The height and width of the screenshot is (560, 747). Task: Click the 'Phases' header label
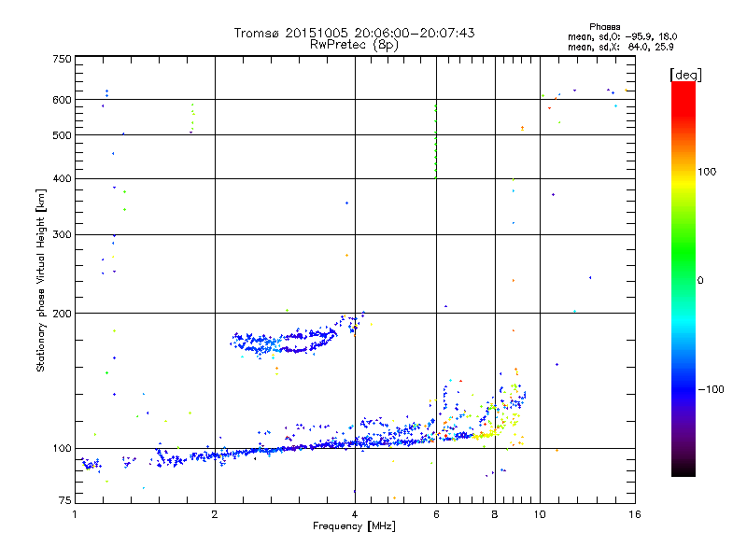click(x=604, y=27)
